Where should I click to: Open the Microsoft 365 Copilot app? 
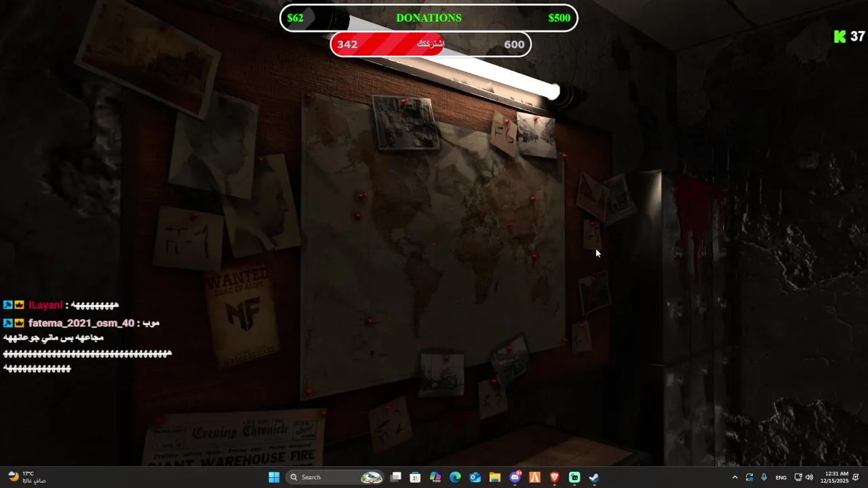pos(435,477)
